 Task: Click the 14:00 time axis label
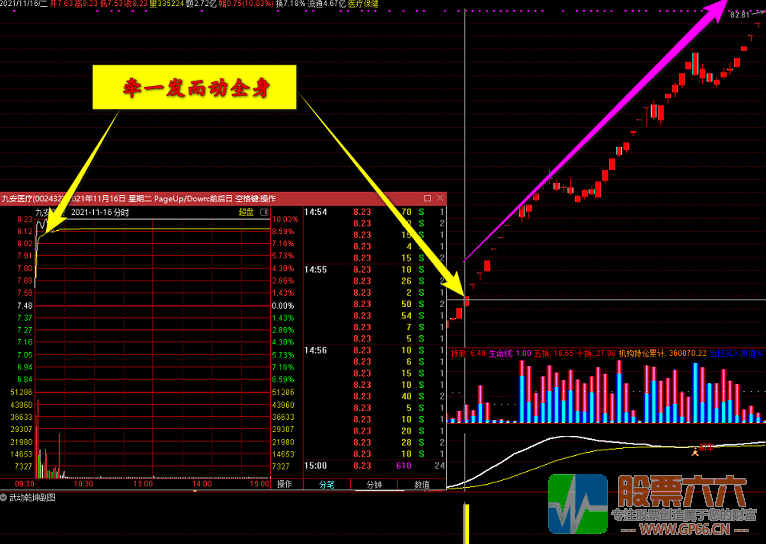tap(202, 484)
